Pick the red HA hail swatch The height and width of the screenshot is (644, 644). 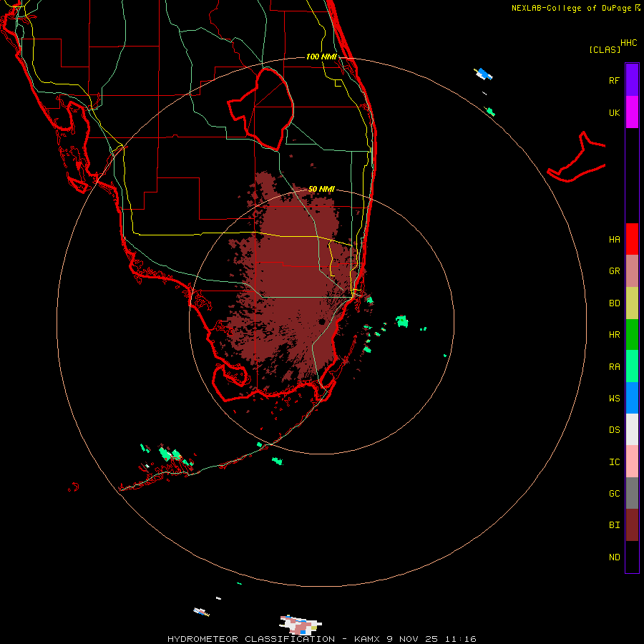coord(632,239)
